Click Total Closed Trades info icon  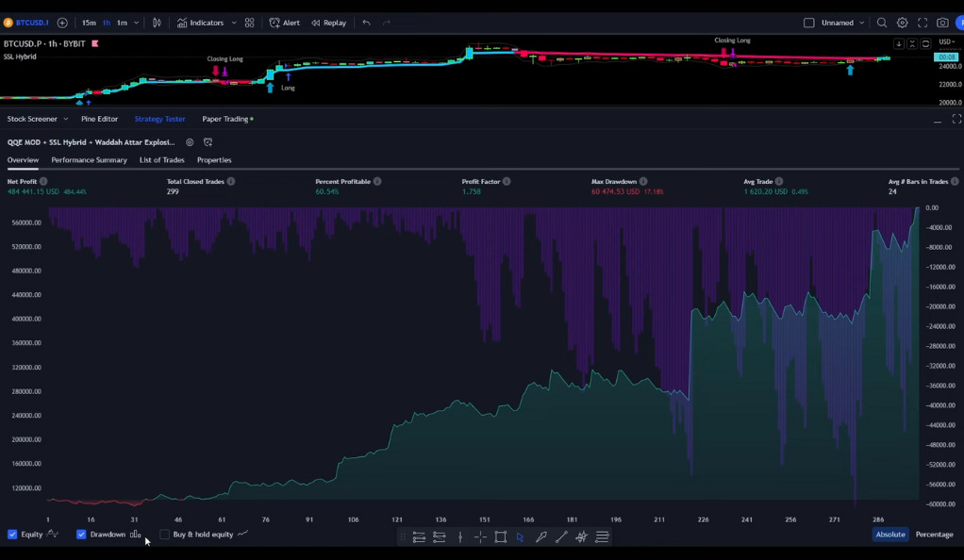[230, 181]
